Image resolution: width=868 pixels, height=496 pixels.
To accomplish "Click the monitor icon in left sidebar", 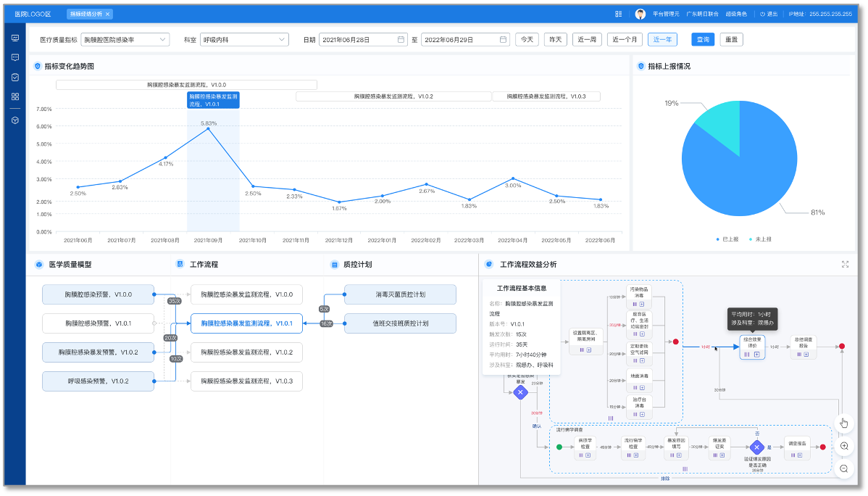I will coord(14,38).
